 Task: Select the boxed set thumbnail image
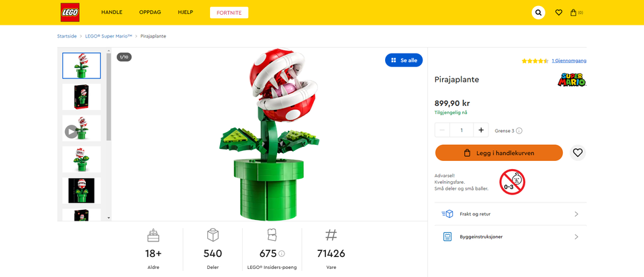coord(81,97)
